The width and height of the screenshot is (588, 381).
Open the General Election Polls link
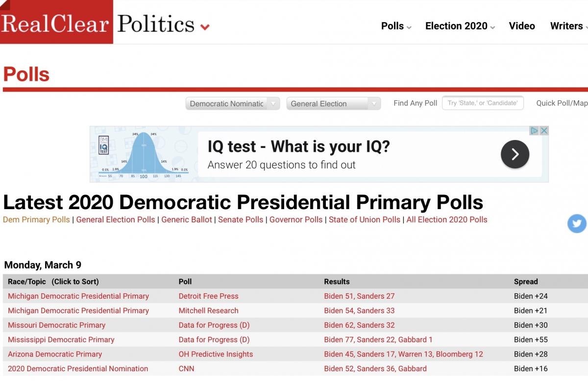tap(116, 219)
